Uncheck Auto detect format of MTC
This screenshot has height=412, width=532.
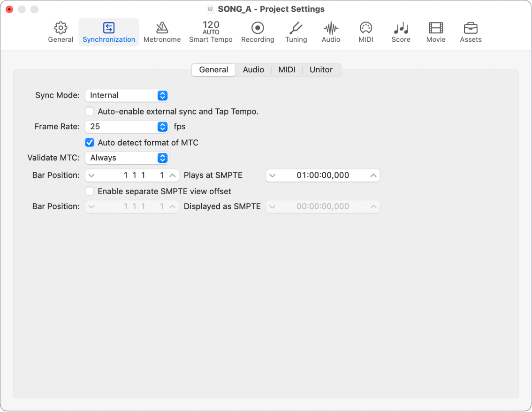pyautogui.click(x=89, y=143)
